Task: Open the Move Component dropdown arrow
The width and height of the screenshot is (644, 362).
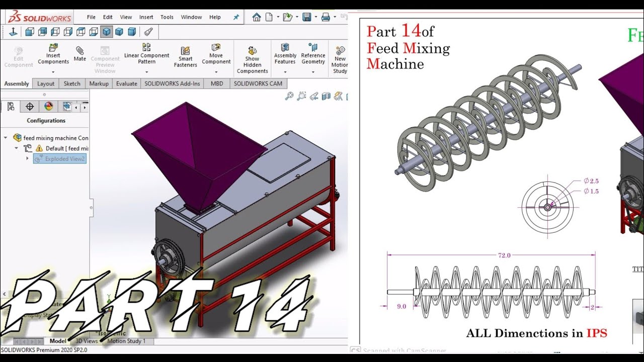Action: (x=216, y=72)
